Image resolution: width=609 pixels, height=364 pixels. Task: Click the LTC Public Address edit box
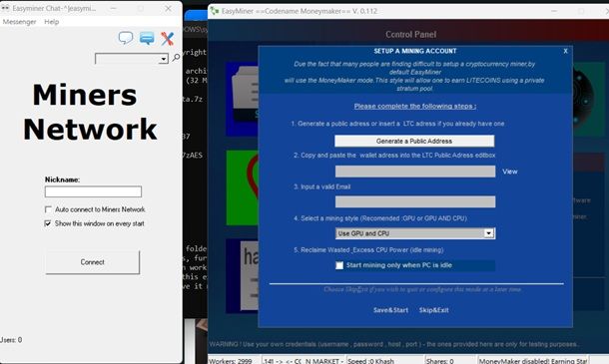coord(415,172)
